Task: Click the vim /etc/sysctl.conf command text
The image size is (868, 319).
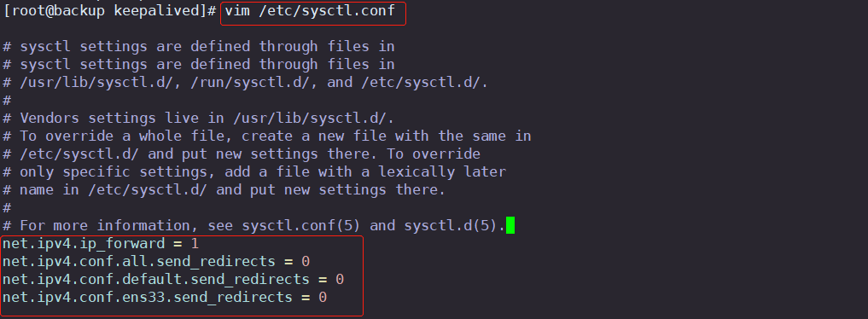Action: tap(310, 11)
